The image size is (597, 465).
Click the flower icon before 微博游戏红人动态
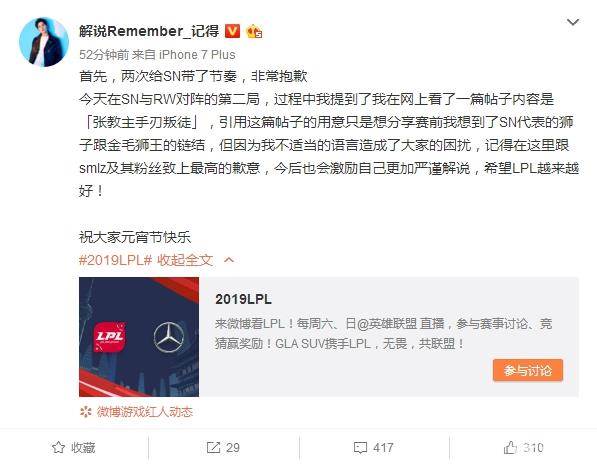point(86,412)
